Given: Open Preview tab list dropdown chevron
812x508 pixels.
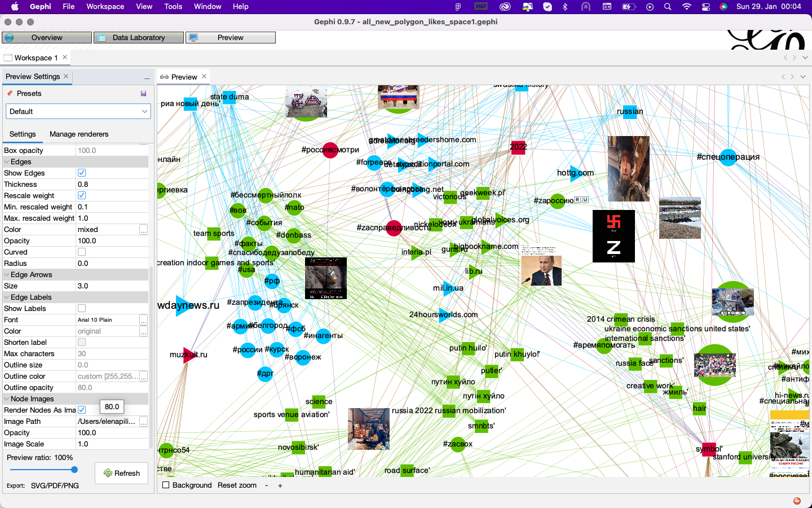Looking at the screenshot, I should pos(803,77).
